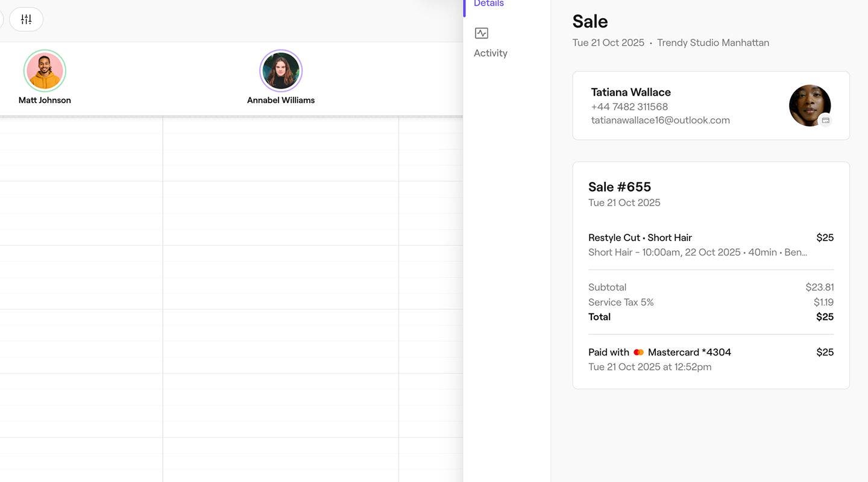Open the calendar filter sliders button

[x=26, y=19]
